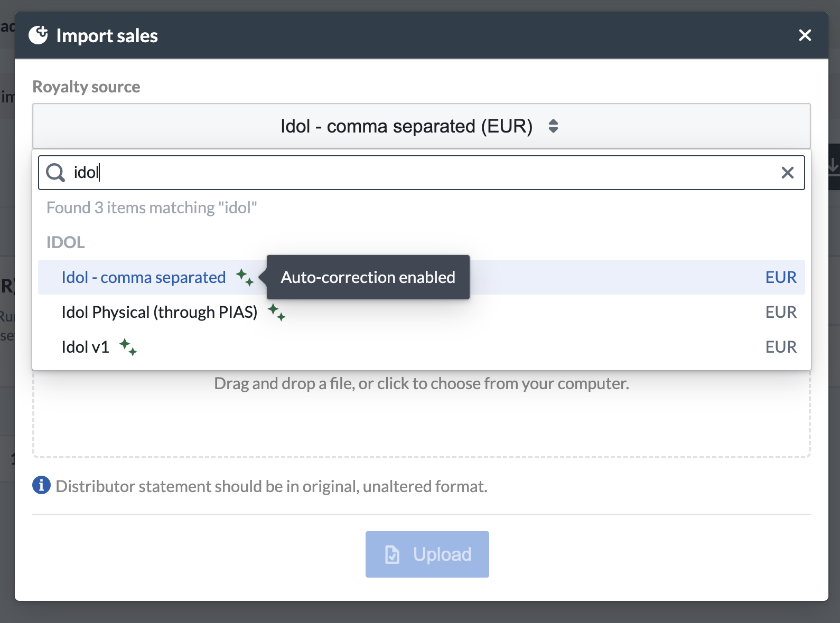
Task: Click the "Royalty source" label
Action: click(86, 87)
